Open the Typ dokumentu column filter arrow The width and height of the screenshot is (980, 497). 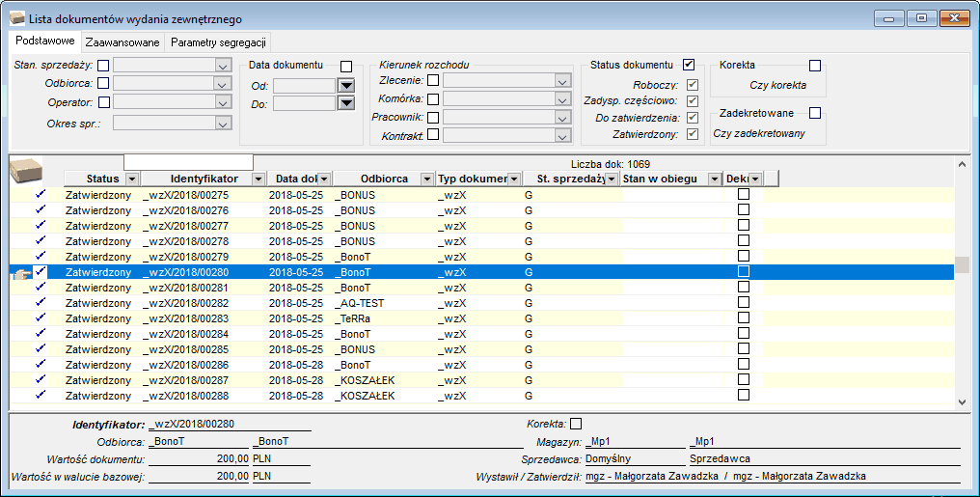[x=514, y=179]
